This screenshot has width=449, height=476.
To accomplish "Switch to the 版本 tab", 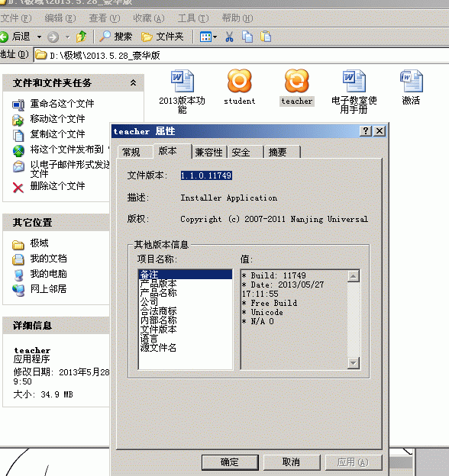I will point(173,150).
